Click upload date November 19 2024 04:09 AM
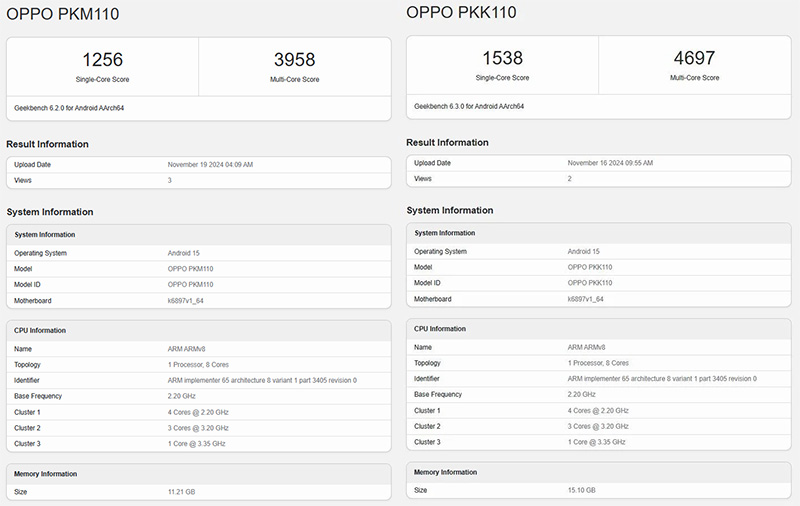Image resolution: width=800 pixels, height=506 pixels. [x=210, y=165]
